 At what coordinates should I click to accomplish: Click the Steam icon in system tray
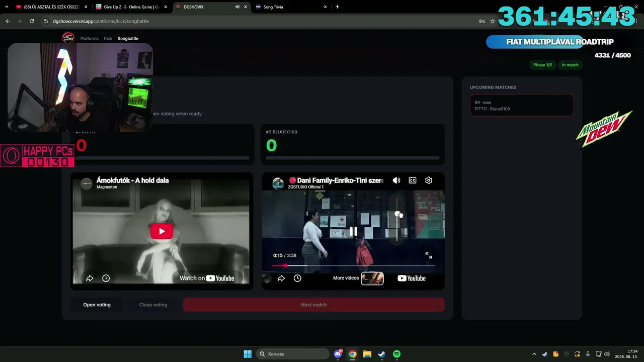point(545,354)
